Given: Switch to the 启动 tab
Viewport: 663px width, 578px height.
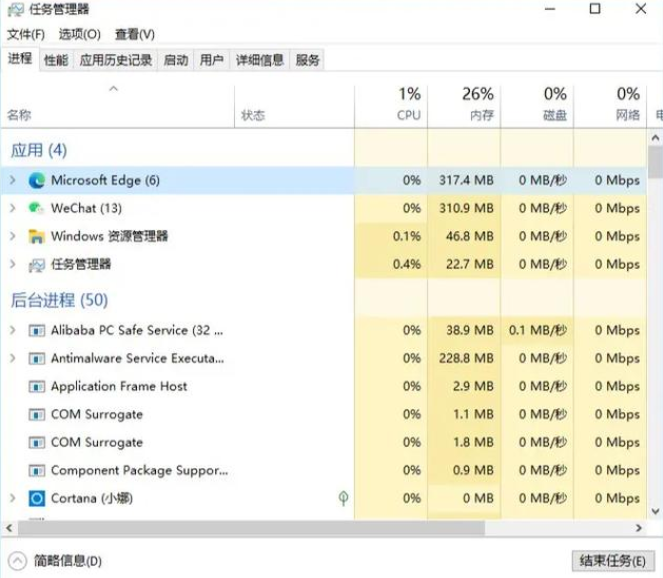Looking at the screenshot, I should (176, 60).
